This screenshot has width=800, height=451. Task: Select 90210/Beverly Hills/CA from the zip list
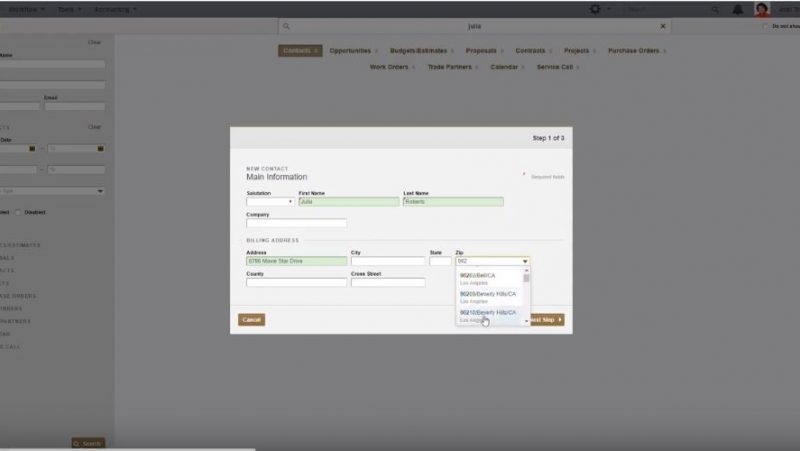coord(488,312)
